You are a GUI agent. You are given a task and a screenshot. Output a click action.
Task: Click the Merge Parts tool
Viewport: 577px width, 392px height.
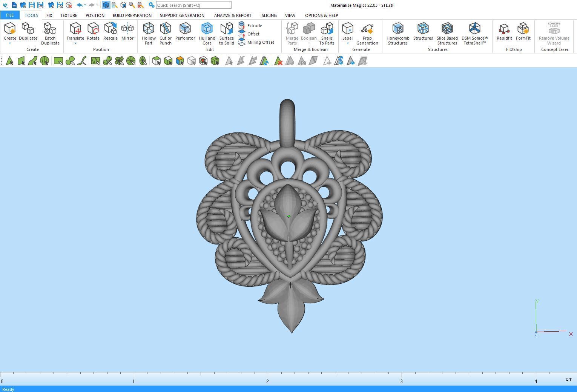(292, 34)
